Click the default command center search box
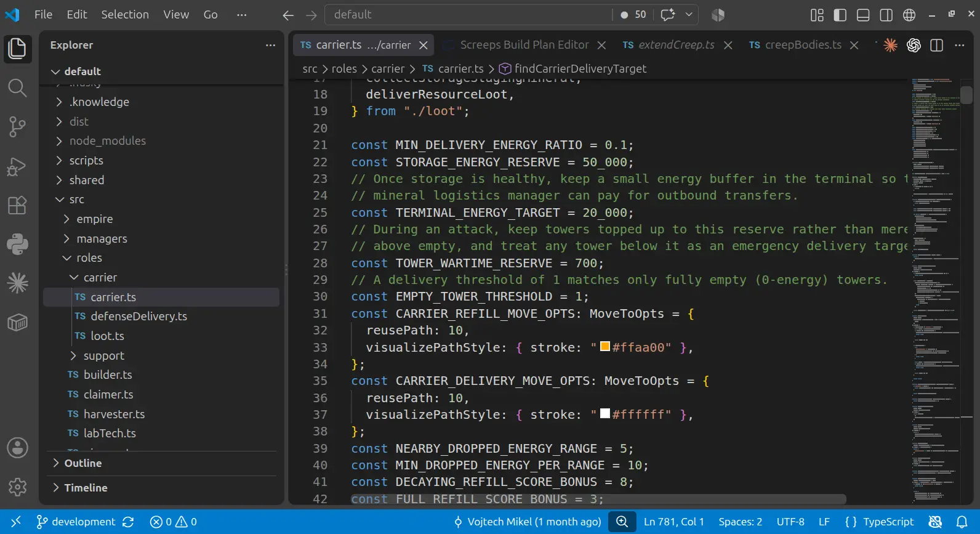The image size is (980, 534). pos(468,15)
